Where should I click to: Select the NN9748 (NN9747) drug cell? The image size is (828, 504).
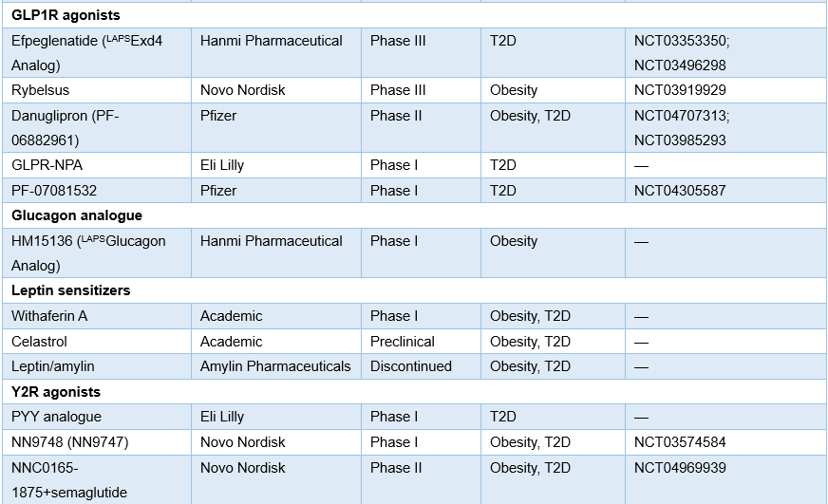[x=97, y=442]
